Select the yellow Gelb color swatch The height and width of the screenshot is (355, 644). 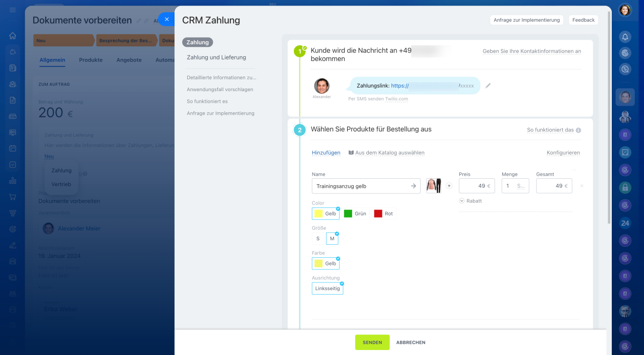[326, 214]
